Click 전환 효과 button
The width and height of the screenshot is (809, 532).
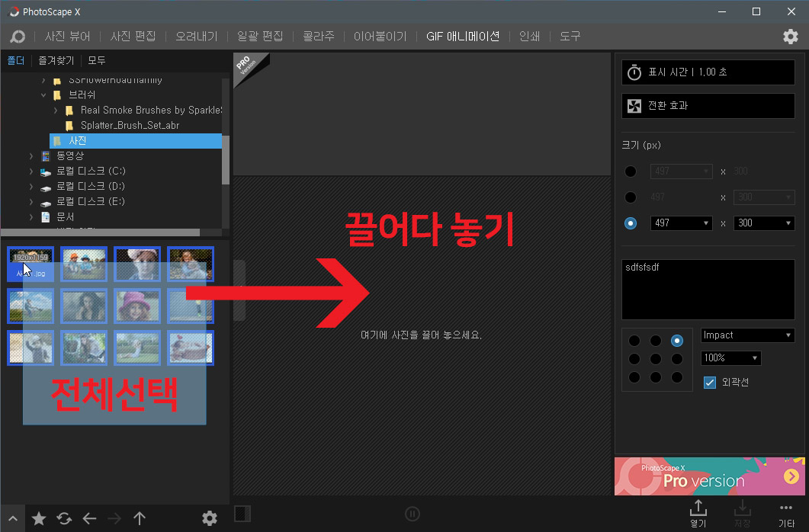(x=708, y=106)
